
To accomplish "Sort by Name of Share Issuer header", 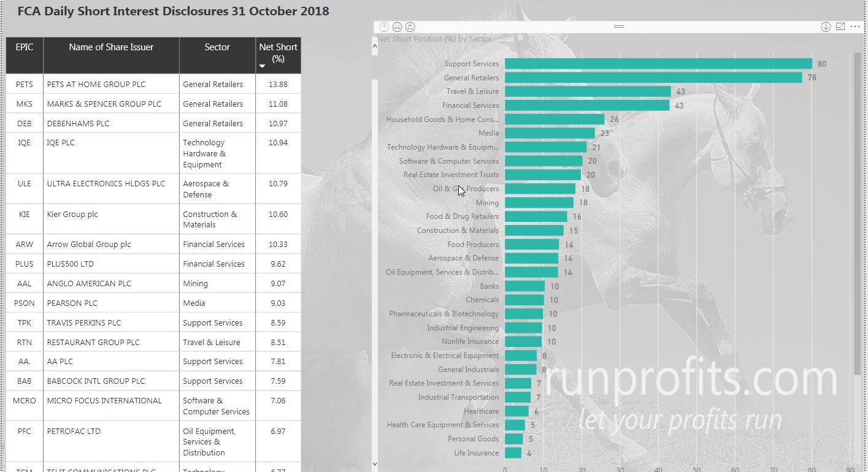I will pos(111,47).
